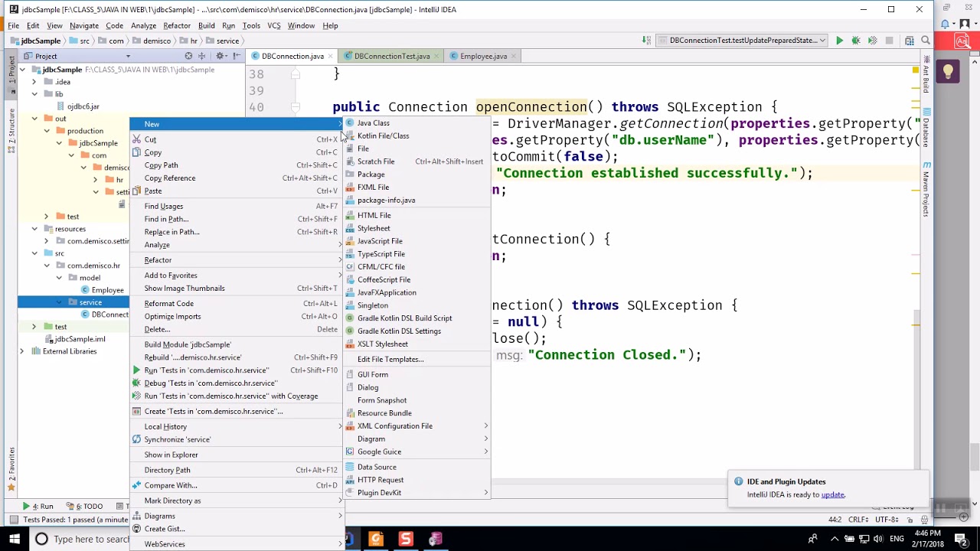Open Project Structure toolbar icon
980x551 pixels.
pos(909,41)
